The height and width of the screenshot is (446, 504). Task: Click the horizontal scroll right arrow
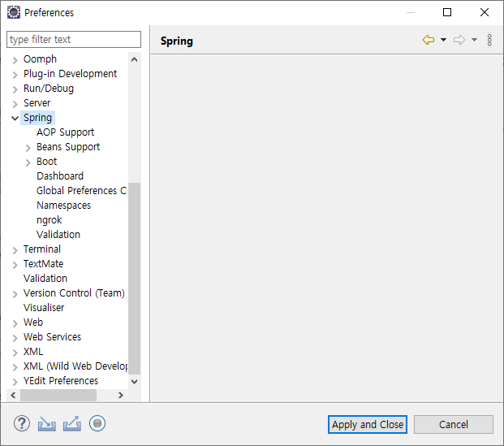click(121, 395)
